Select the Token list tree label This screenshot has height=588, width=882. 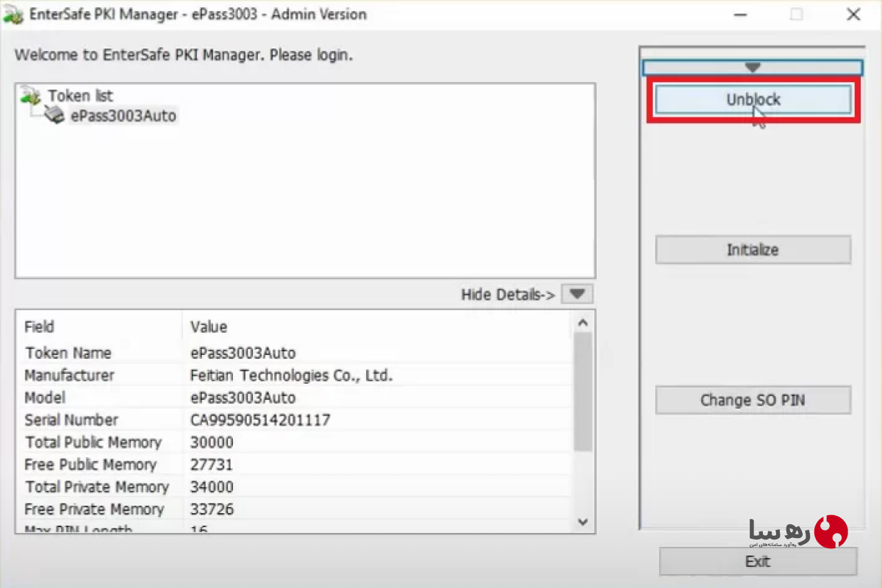[x=80, y=96]
